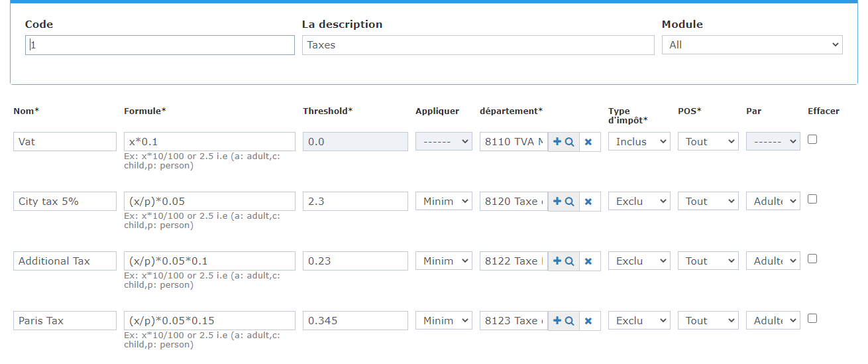Viewport: 868px width, 364px height.
Task: Click the disabled threshold field 0.0
Action: [355, 142]
